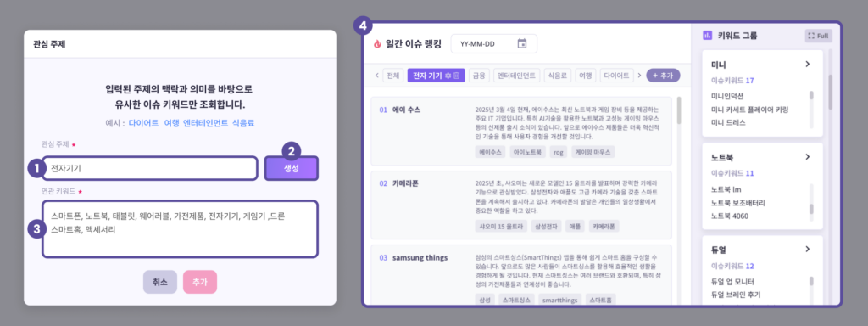Click 미니 카세트 플레이어 키링 keyword
The width and height of the screenshot is (868, 326).
coord(749,110)
